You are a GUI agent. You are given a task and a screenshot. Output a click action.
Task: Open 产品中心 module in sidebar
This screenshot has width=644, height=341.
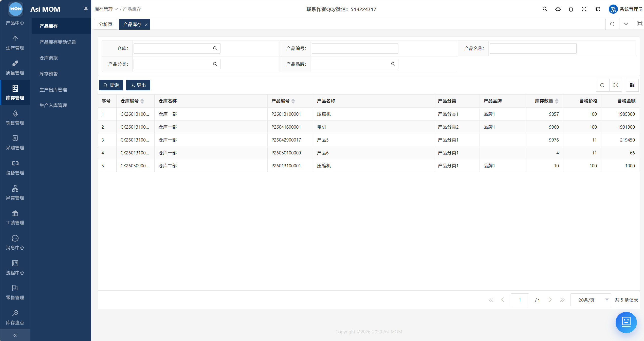pyautogui.click(x=15, y=23)
